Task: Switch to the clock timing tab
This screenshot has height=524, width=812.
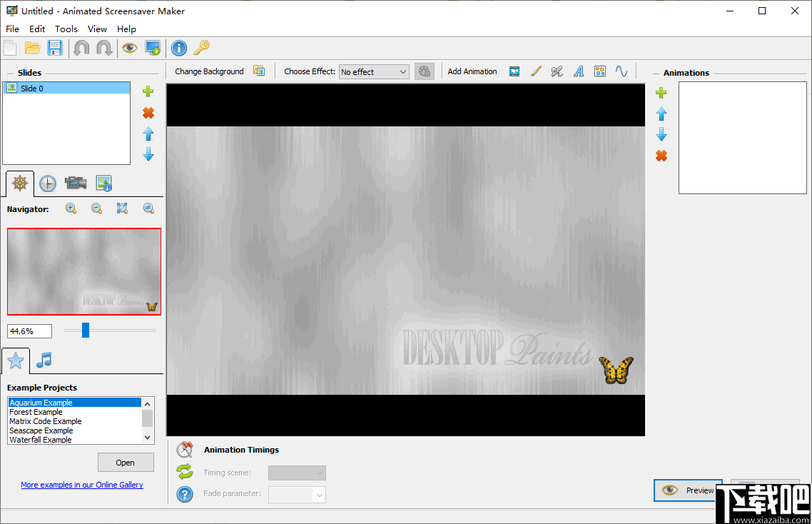Action: (48, 183)
